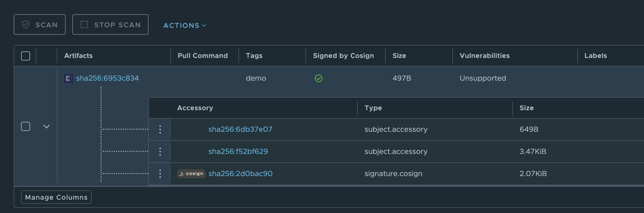Click the cosign badge icon

[191, 174]
